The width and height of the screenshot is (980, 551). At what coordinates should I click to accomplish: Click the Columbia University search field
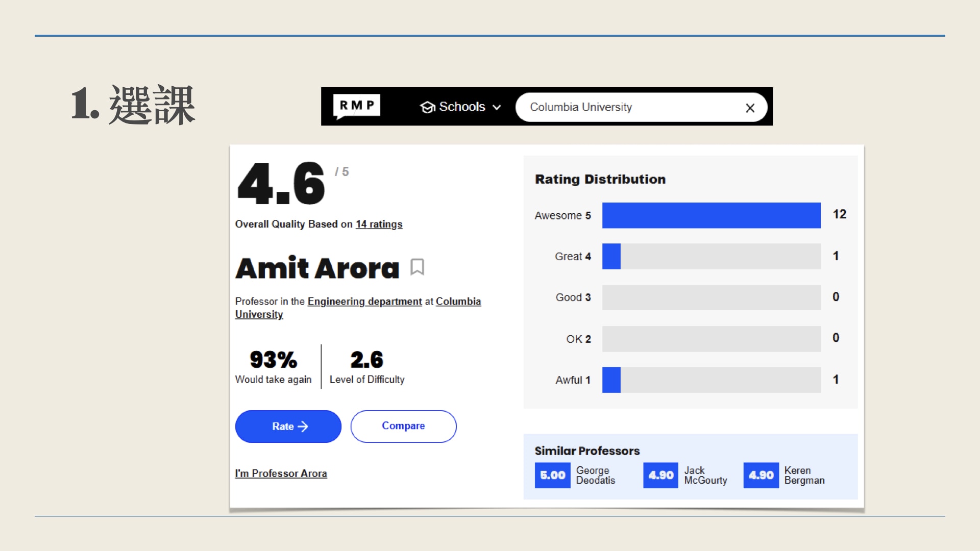pyautogui.click(x=641, y=107)
